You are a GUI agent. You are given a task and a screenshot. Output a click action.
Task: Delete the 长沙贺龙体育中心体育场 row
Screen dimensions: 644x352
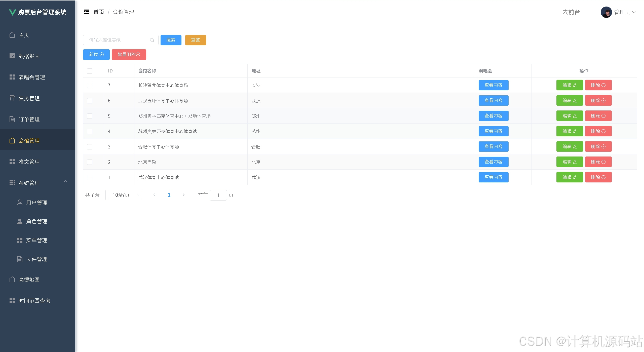[x=598, y=85]
